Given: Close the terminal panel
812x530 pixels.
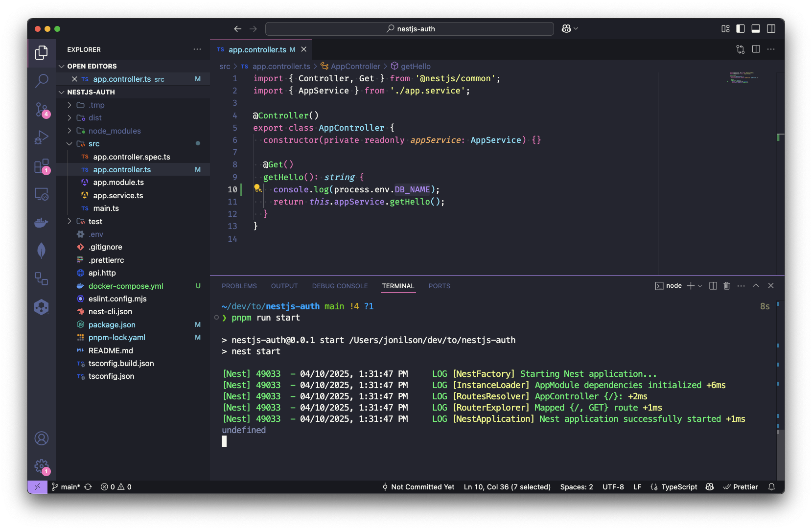Looking at the screenshot, I should coord(771,286).
